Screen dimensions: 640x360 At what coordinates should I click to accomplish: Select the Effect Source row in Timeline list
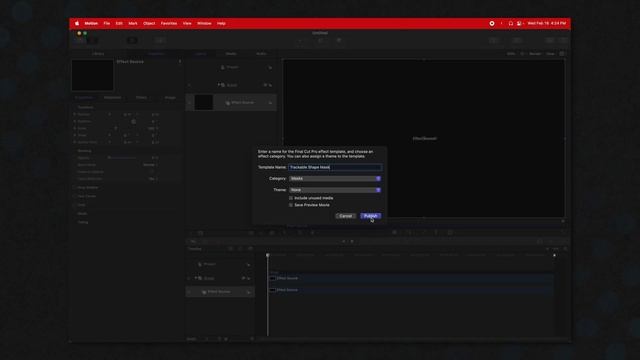[x=220, y=292]
